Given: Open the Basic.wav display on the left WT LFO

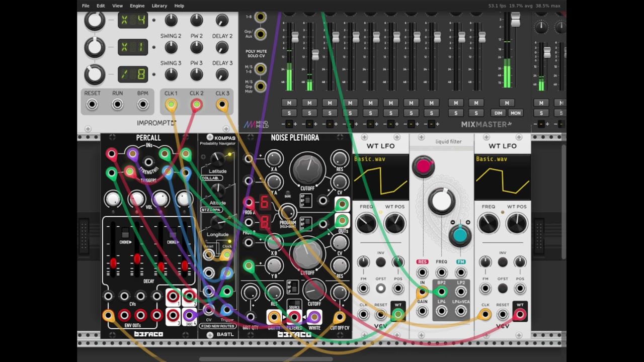Looking at the screenshot, I should click(x=380, y=177).
